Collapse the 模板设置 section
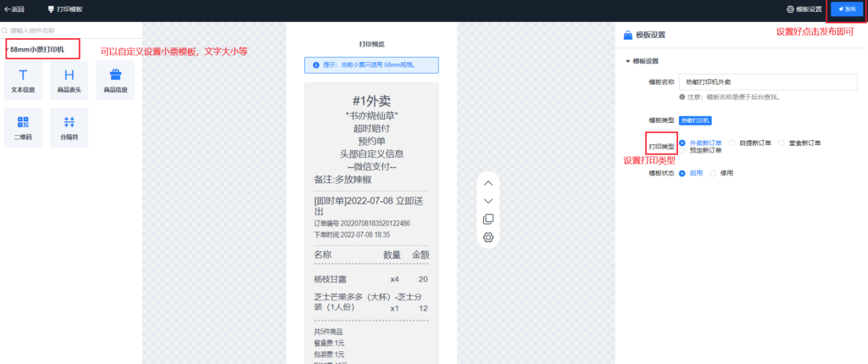Image resolution: width=868 pixels, height=364 pixels. (x=628, y=61)
